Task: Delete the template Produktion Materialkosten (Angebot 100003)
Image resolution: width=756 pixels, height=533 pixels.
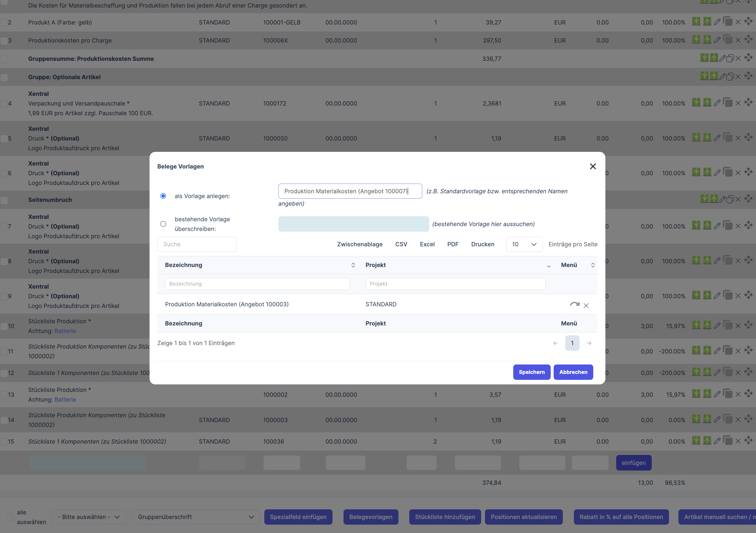Action: (x=586, y=306)
